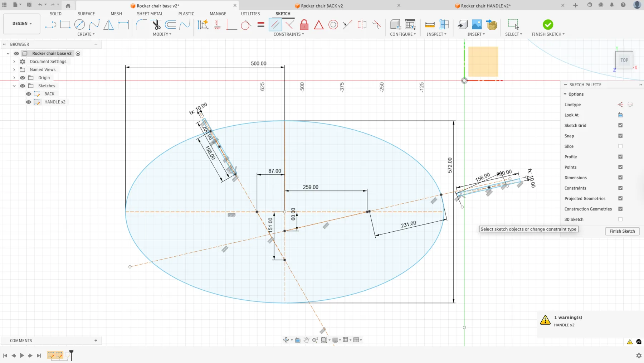Open the DESIGN workspace selector
The image size is (644, 363).
pyautogui.click(x=21, y=24)
